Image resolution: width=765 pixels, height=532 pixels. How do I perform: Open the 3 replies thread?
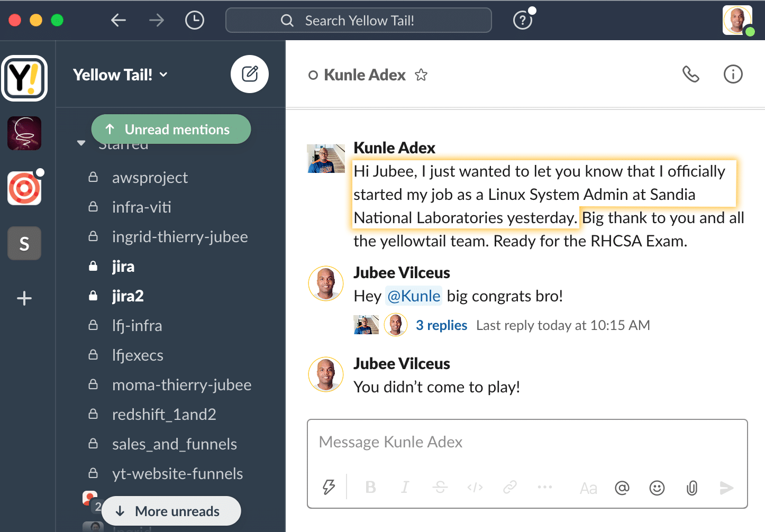(x=441, y=325)
